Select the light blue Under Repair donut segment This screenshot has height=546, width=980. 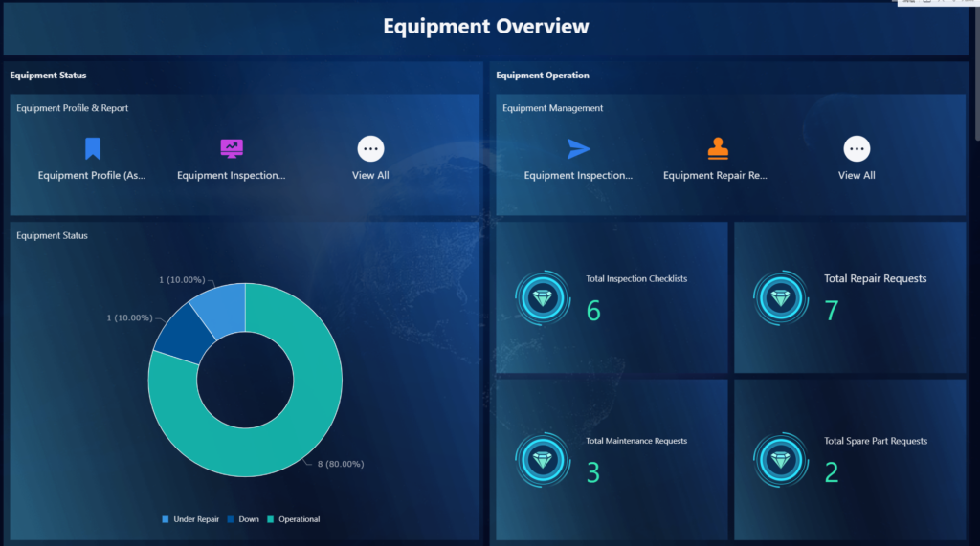point(222,309)
